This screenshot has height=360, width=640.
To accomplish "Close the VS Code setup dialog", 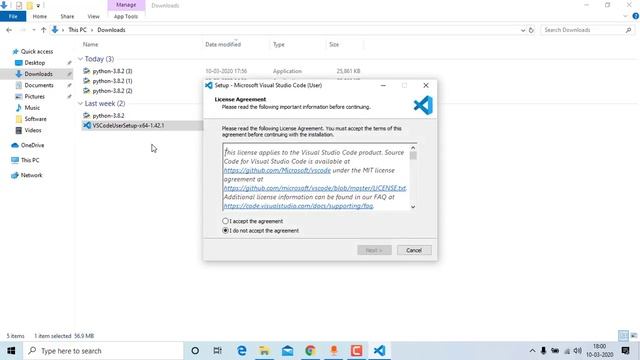I will coord(426,85).
